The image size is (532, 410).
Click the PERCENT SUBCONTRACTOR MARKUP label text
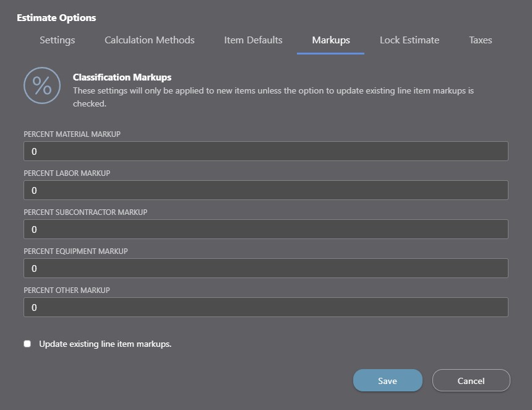tap(85, 212)
